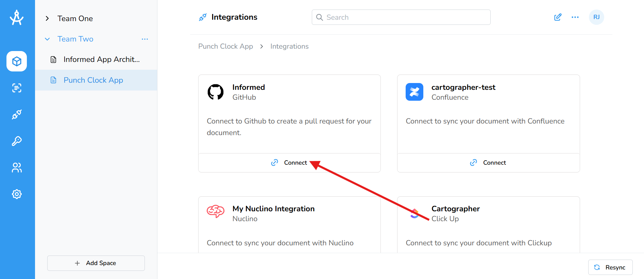
Task: Click the compass app logo
Action: pos(17,17)
